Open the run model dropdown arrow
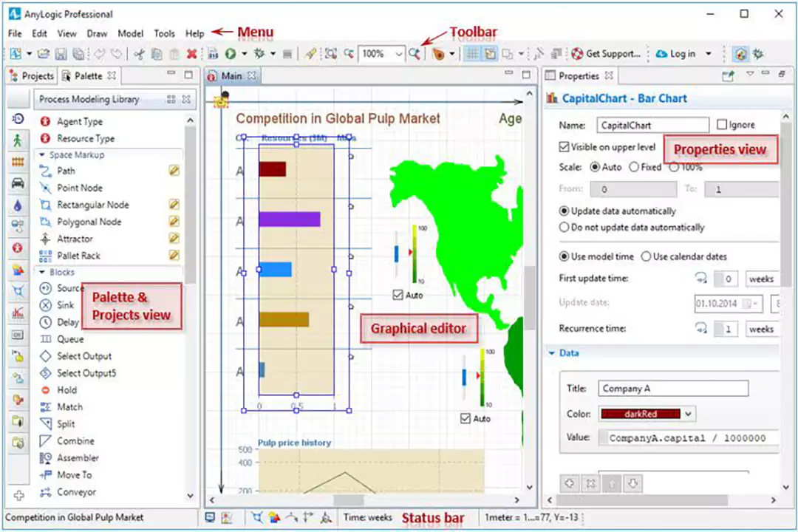The image size is (798, 532). [x=245, y=53]
